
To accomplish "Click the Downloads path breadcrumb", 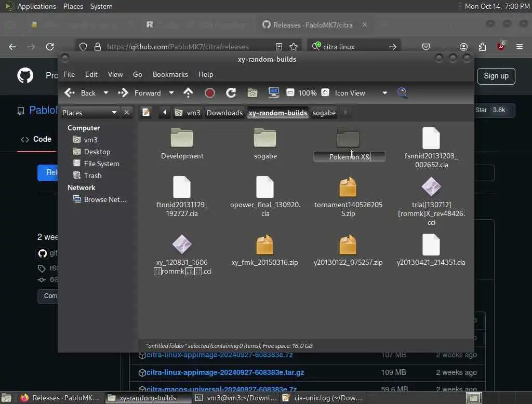I will (224, 113).
